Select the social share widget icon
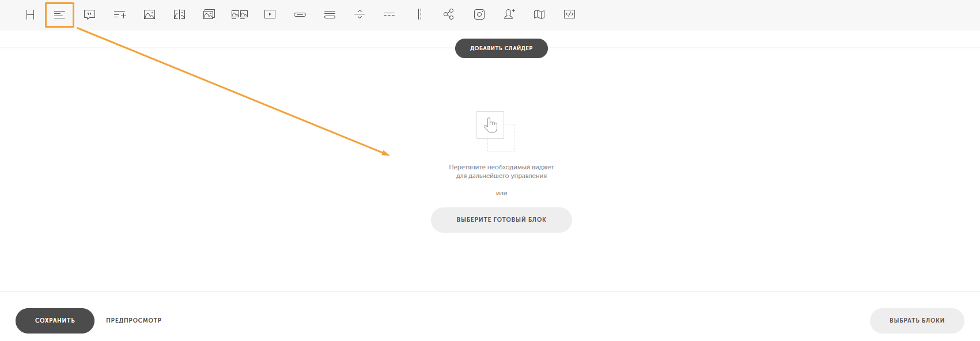Image resolution: width=980 pixels, height=341 pixels. (449, 14)
